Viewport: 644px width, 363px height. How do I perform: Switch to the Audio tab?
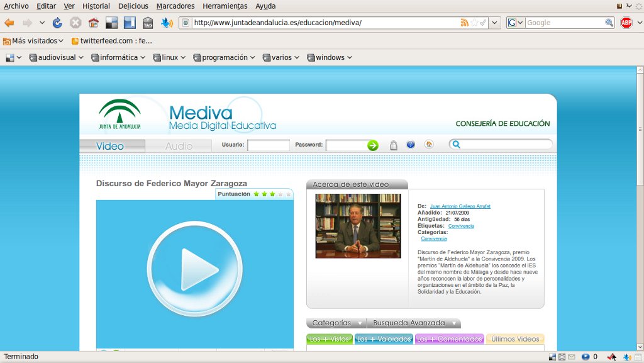pyautogui.click(x=179, y=146)
